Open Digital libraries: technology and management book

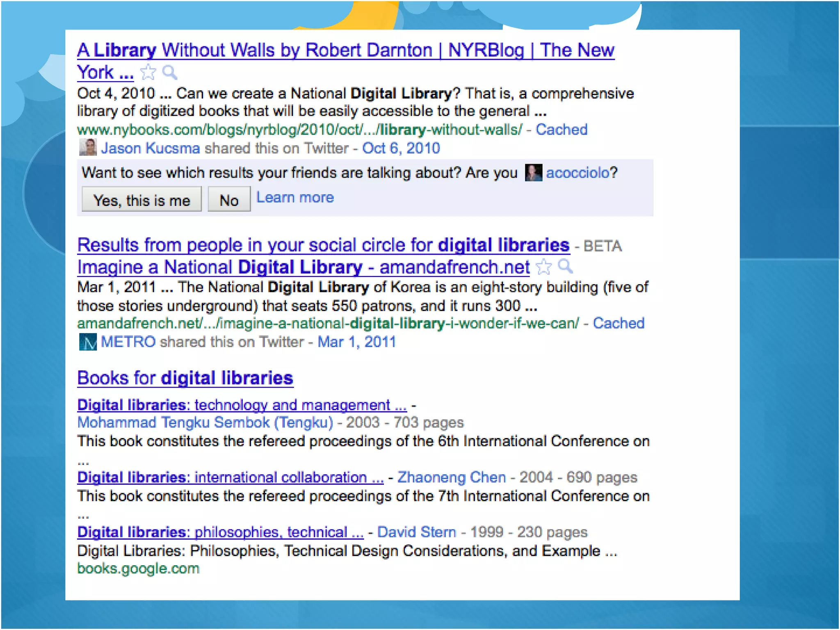point(242,405)
